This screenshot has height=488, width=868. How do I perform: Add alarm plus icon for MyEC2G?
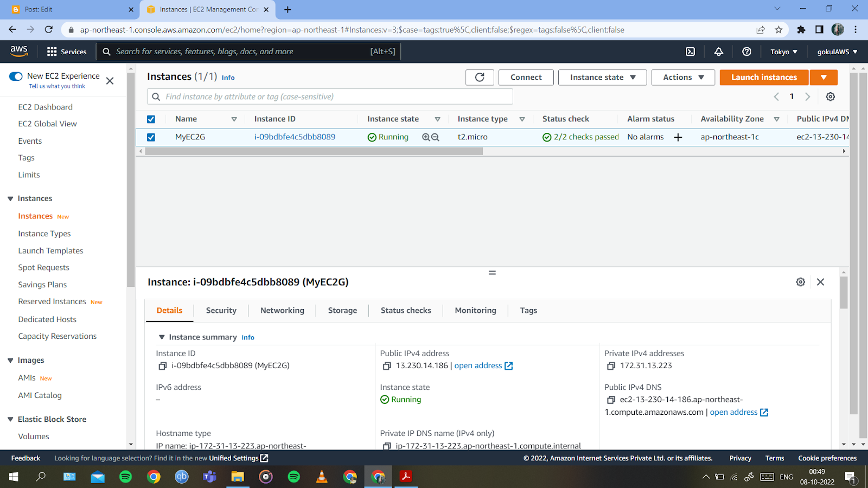tap(678, 137)
